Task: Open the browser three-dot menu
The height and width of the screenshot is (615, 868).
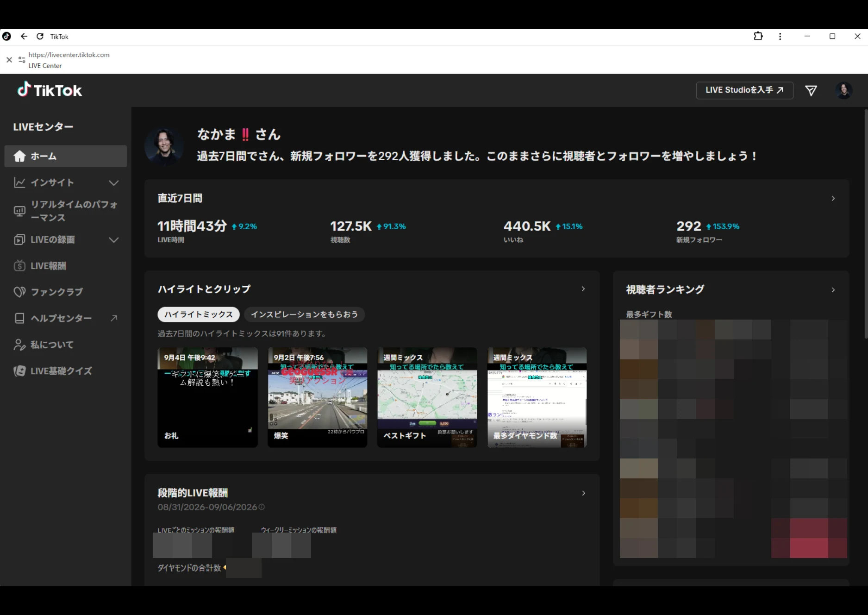Action: point(780,36)
